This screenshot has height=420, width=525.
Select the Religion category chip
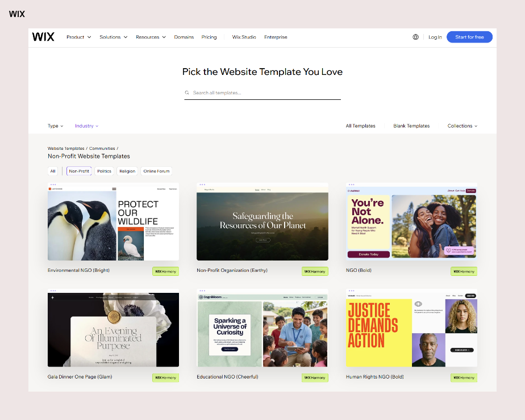(127, 171)
